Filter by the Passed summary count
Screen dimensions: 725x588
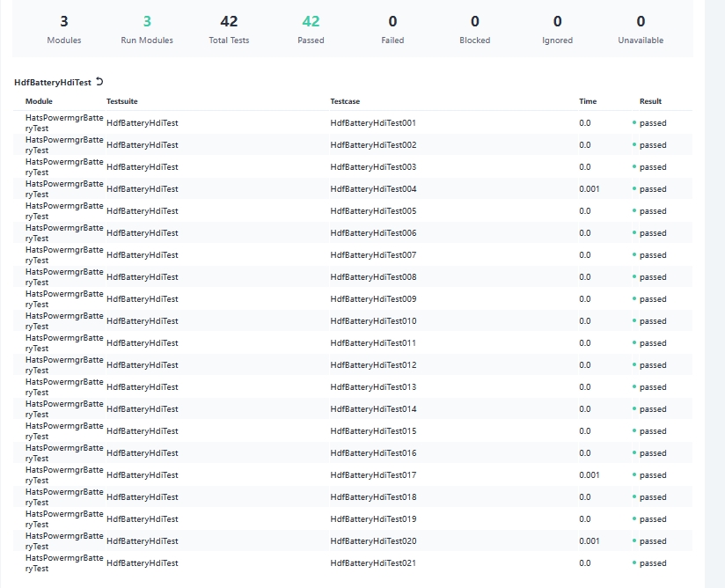point(311,22)
